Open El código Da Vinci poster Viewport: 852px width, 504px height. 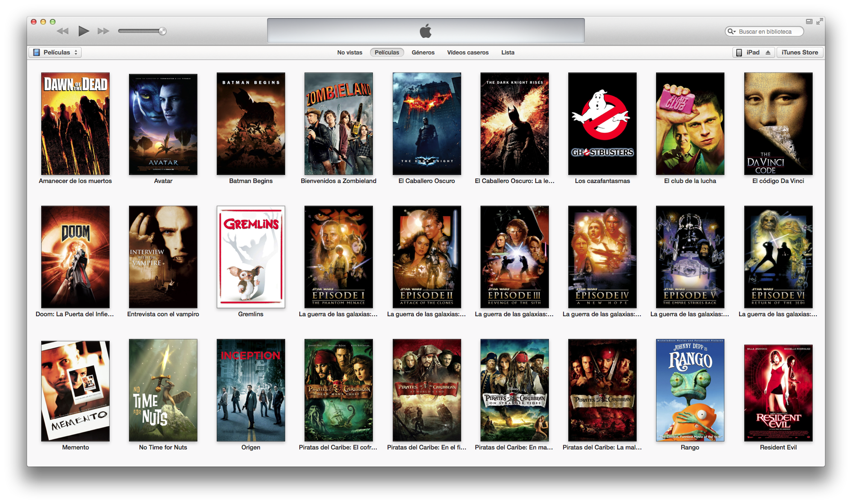point(778,124)
